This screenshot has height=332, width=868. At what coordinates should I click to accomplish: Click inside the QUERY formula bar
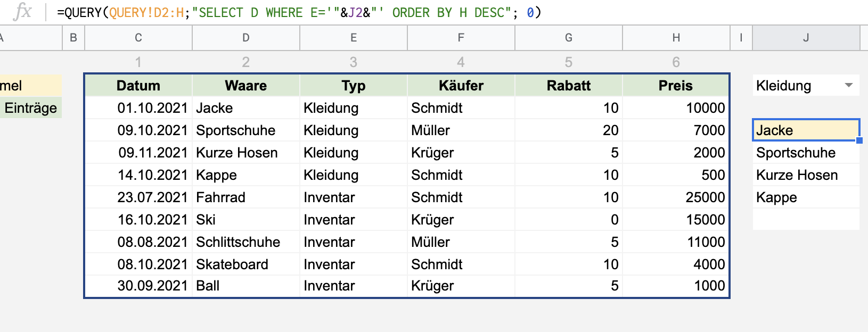tap(298, 12)
